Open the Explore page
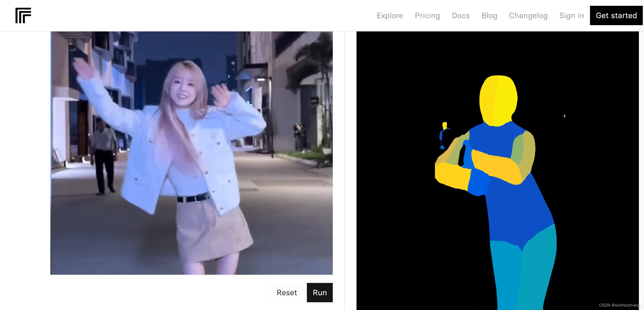Screen dimensions: 644x310 point(390,15)
